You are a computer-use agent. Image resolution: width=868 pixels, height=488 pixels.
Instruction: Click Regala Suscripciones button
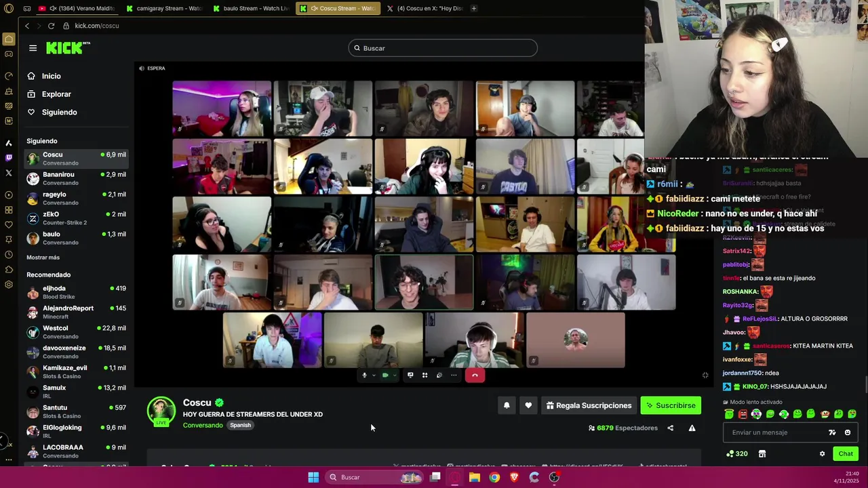click(x=589, y=405)
